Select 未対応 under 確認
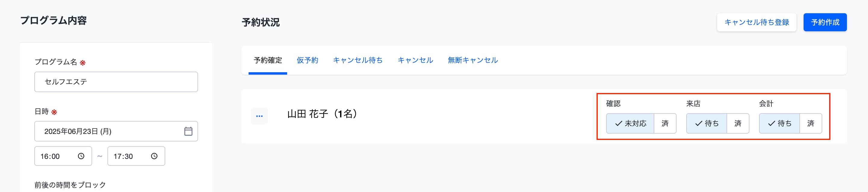The image size is (868, 192). pyautogui.click(x=630, y=123)
